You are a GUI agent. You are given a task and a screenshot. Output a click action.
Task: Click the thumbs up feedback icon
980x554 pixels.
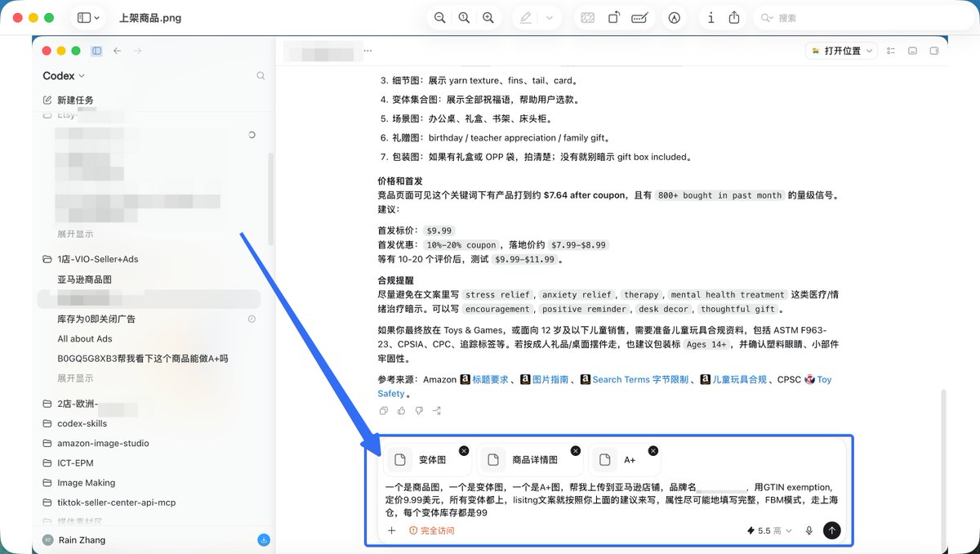[x=402, y=410]
